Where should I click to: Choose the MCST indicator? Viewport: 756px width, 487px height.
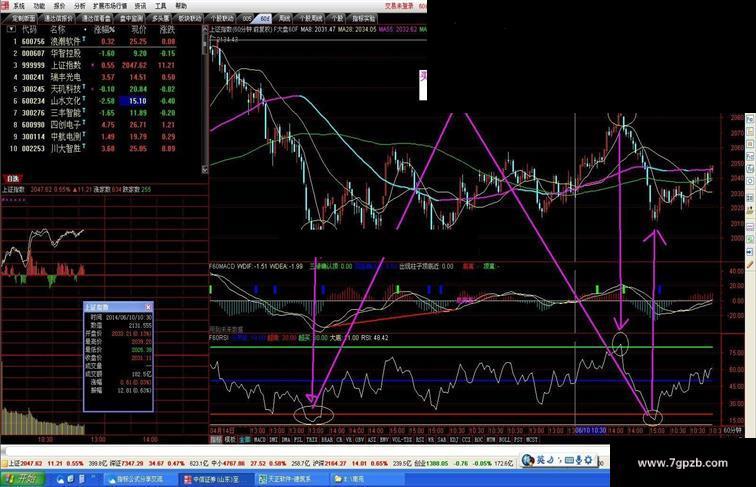530,440
